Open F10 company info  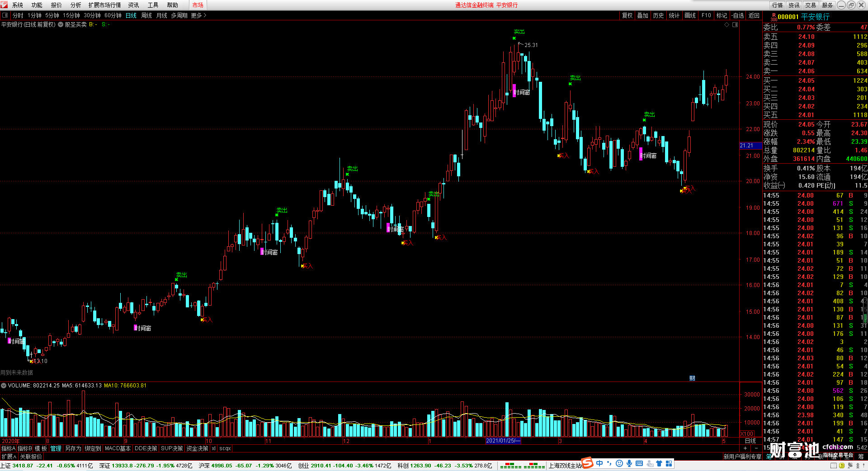(x=706, y=15)
